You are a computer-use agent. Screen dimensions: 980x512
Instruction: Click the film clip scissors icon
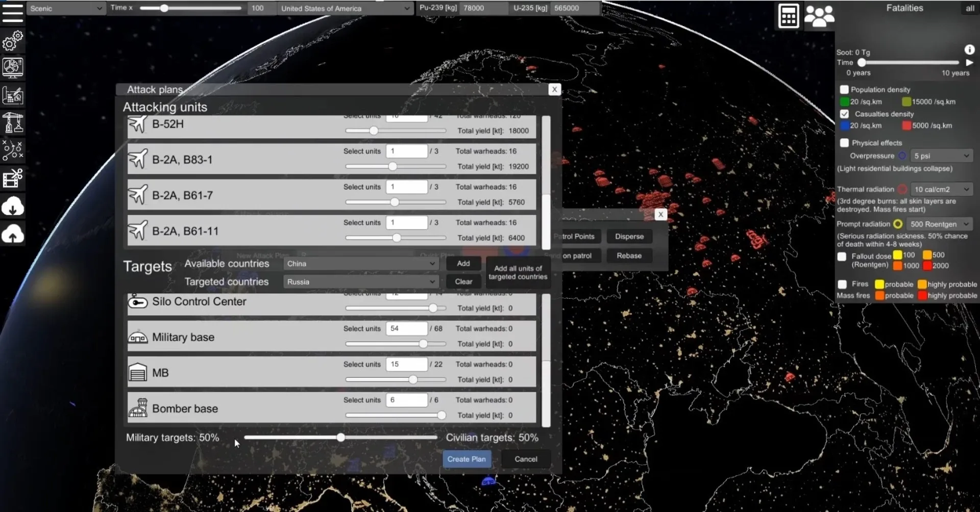pos(13,178)
